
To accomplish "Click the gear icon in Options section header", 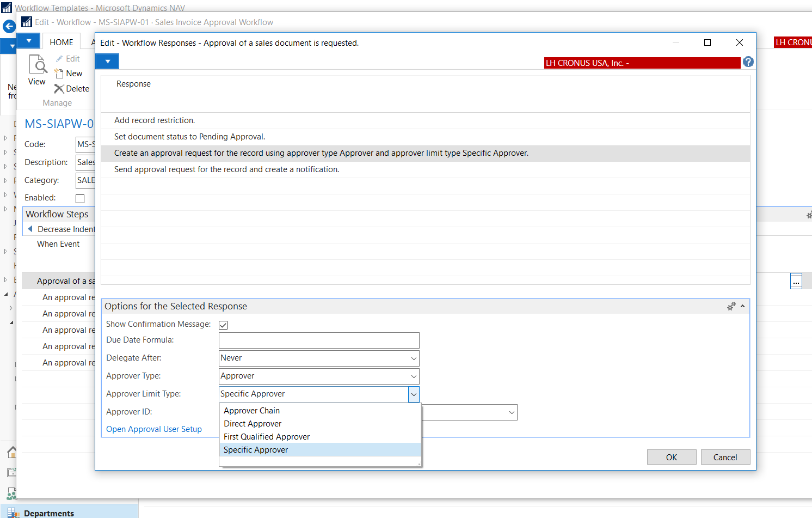I will point(731,307).
